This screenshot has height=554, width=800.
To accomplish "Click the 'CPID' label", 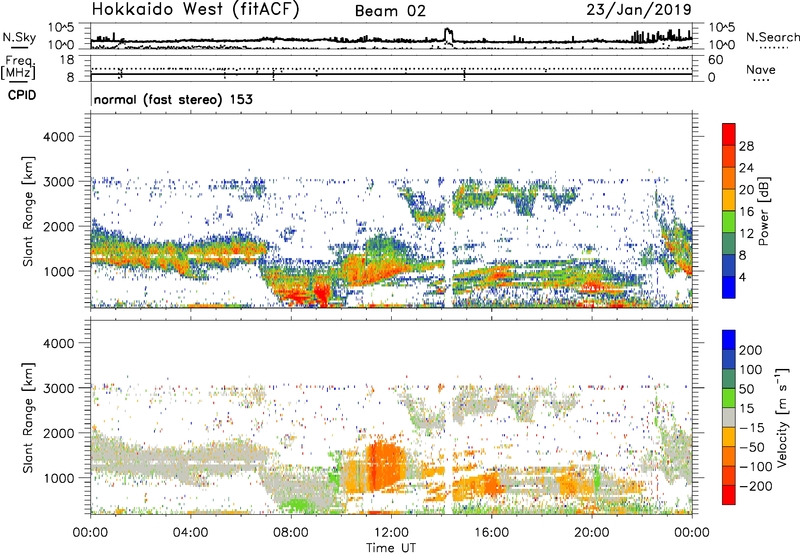I will pos(22,95).
